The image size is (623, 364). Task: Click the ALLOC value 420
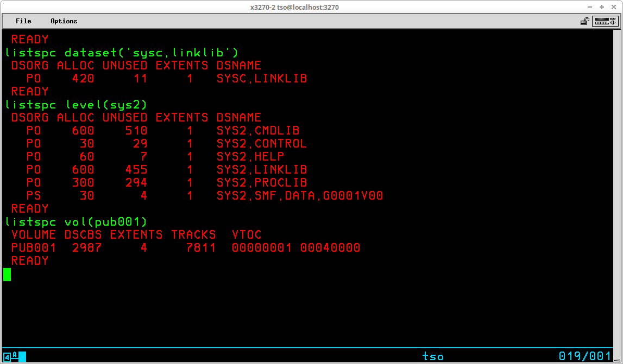(x=83, y=79)
